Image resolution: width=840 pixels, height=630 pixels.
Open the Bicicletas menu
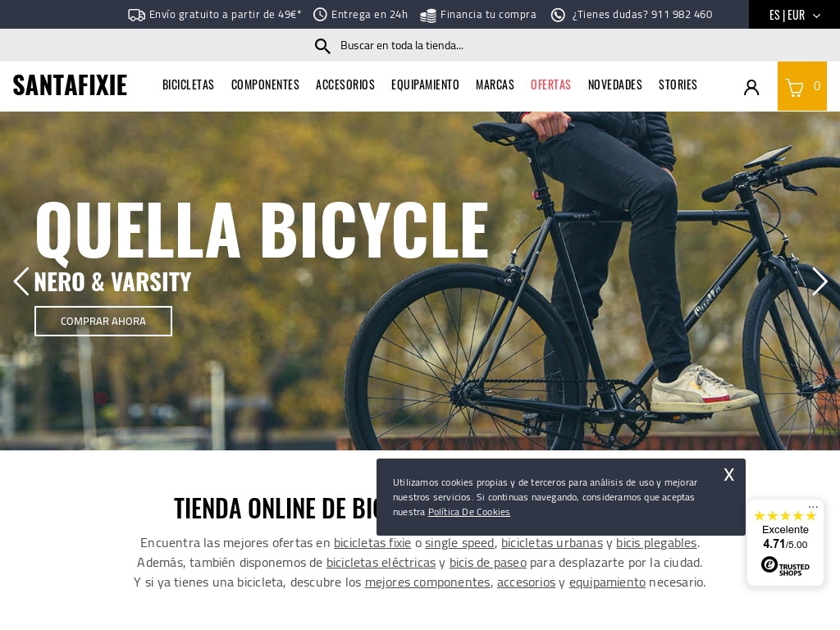(x=188, y=84)
